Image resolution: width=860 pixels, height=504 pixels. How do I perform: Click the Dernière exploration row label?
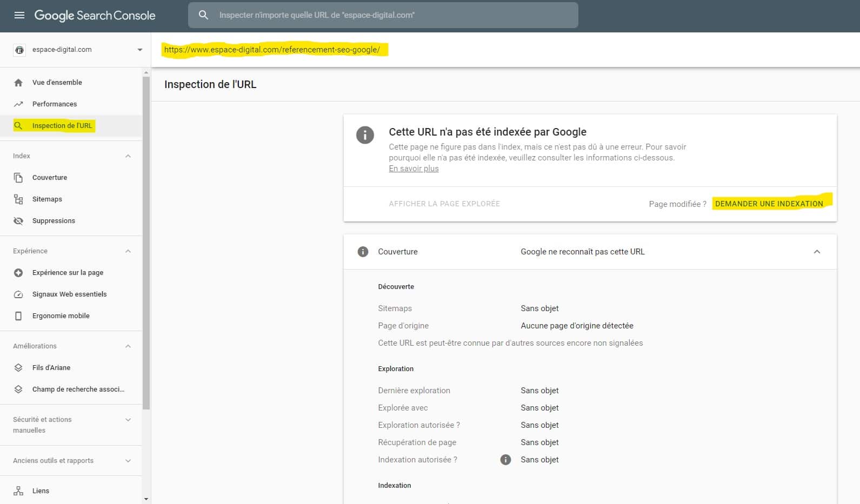click(x=414, y=391)
